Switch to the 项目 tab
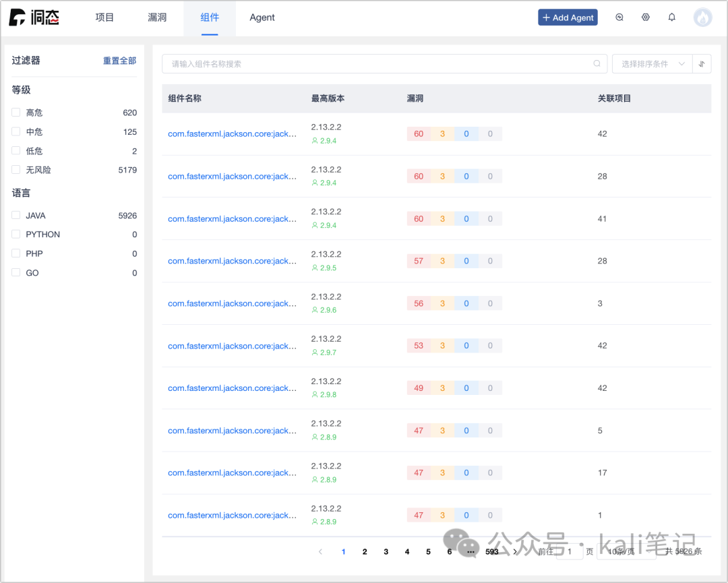This screenshot has width=728, height=583. 104,17
